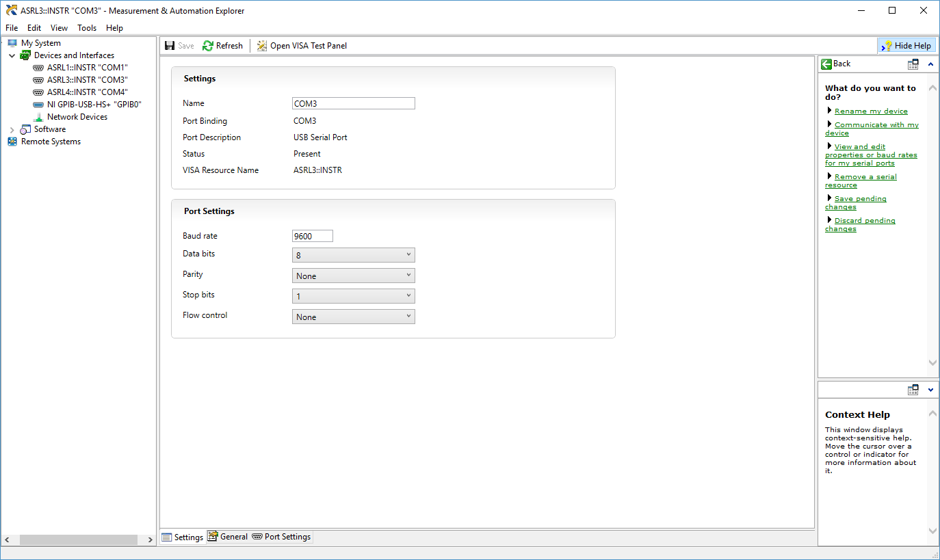
Task: Click the tree pane scroll right arrow
Action: pos(151,539)
